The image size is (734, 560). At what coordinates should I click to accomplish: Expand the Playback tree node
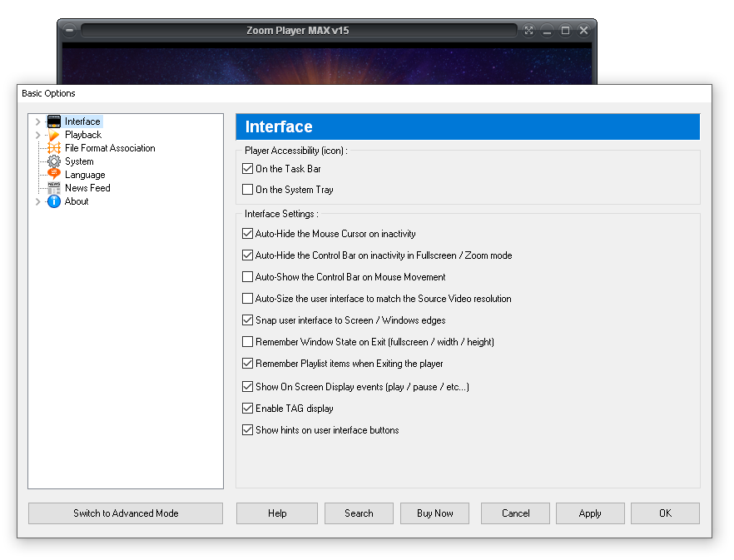(38, 135)
